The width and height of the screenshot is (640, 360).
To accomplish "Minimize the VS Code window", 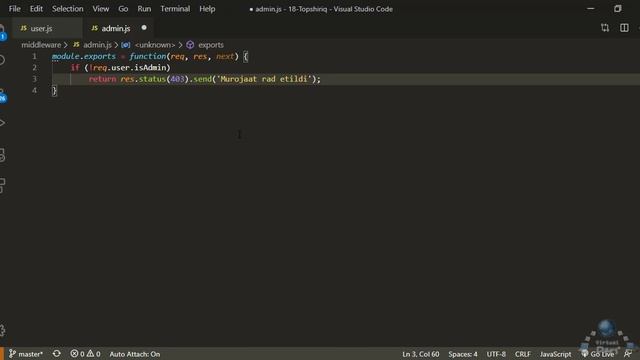I will 591,9.
